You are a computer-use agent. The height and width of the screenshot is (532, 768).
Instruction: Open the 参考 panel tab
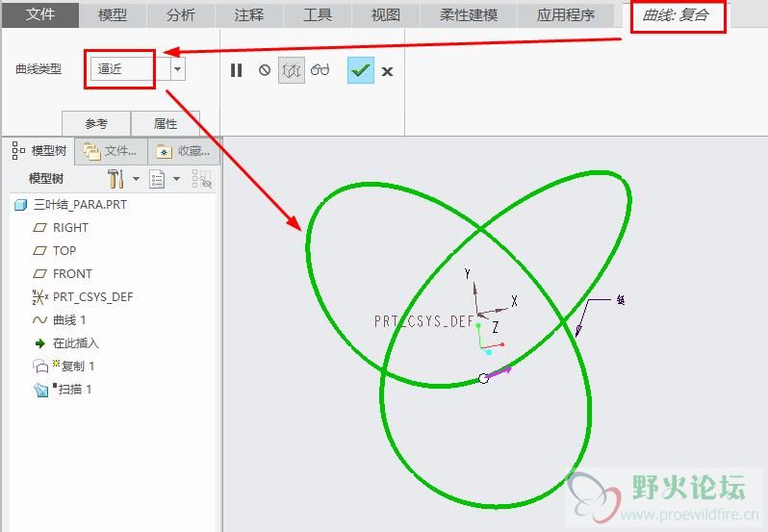96,123
